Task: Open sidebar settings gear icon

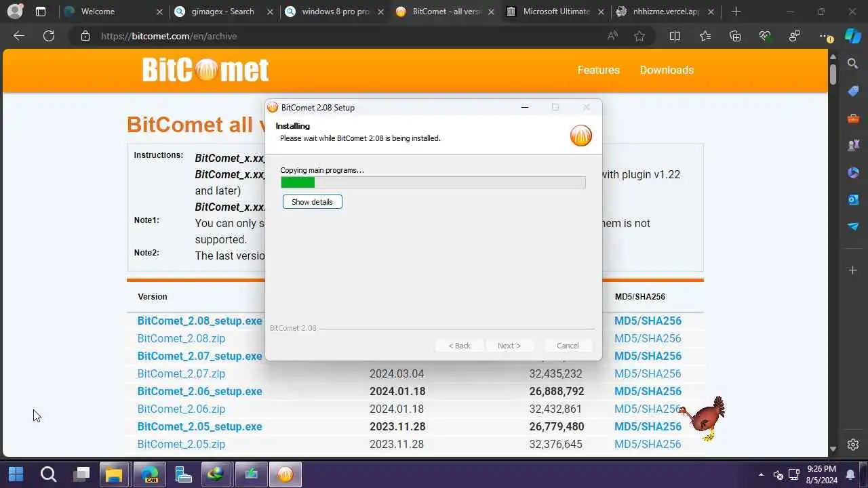Action: pos(853,445)
